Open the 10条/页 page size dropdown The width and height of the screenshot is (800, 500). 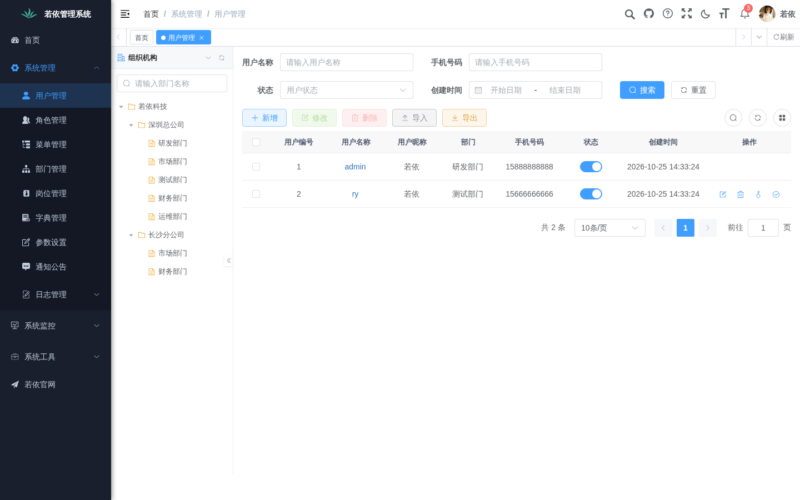click(610, 228)
